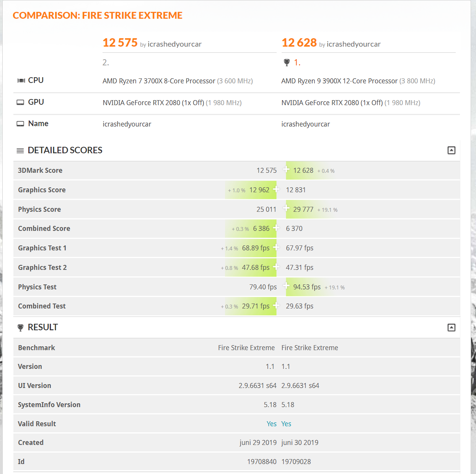This screenshot has height=474, width=476.
Task: Click Graphics Test 2 value 47.31 fps
Action: [300, 268]
